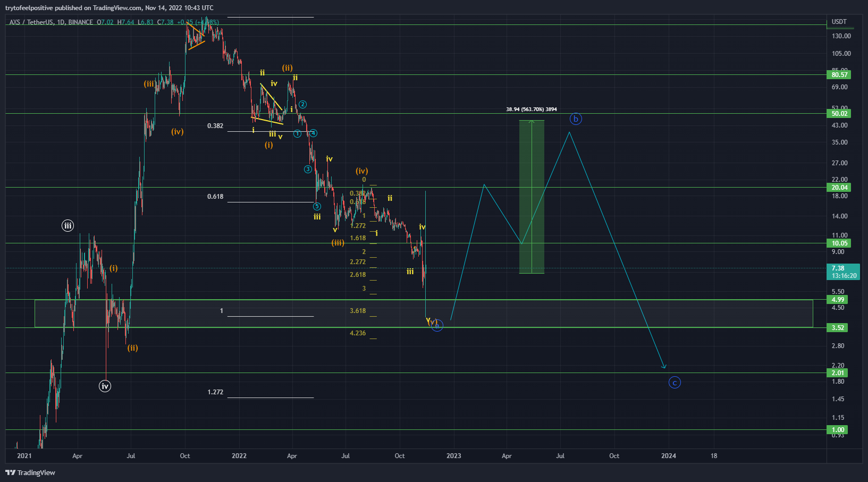This screenshot has width=868, height=482.
Task: Select the blue circled b wave label
Action: (576, 119)
